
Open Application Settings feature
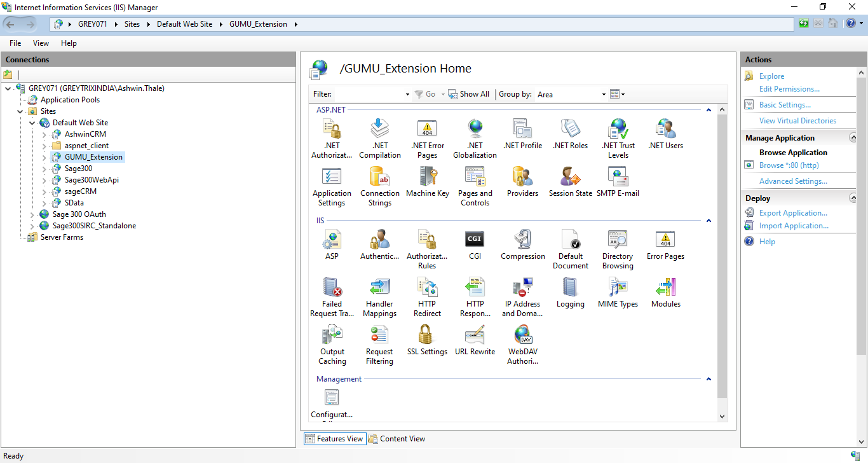point(332,186)
